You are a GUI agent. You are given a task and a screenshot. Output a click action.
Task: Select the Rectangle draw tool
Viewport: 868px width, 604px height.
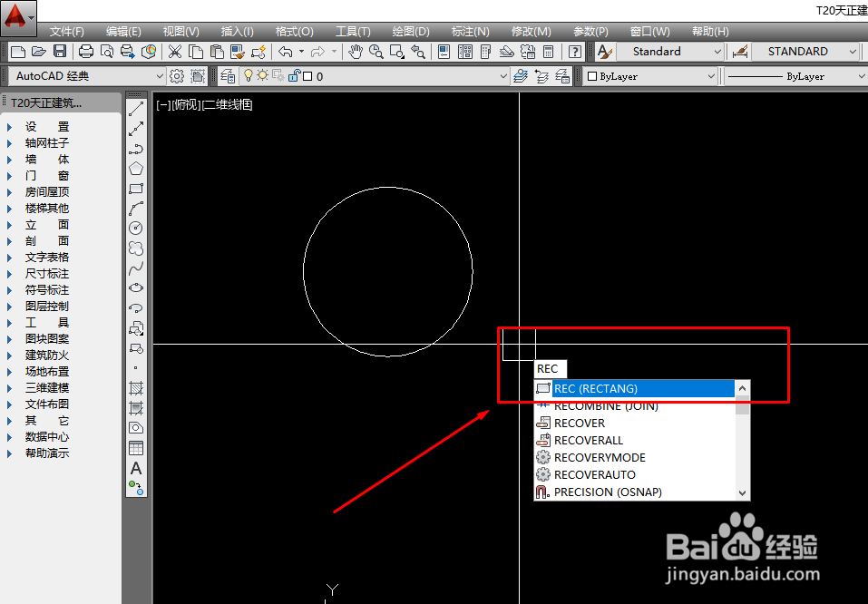pyautogui.click(x=136, y=189)
